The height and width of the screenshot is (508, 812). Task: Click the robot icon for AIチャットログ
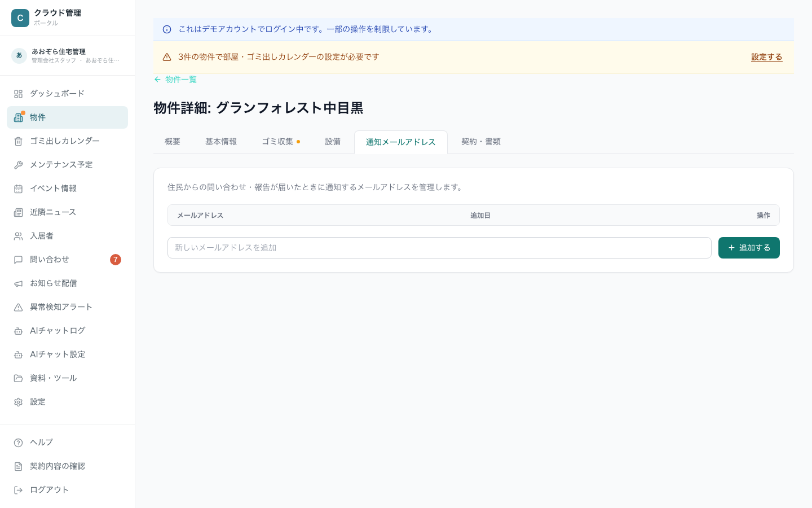tap(18, 331)
